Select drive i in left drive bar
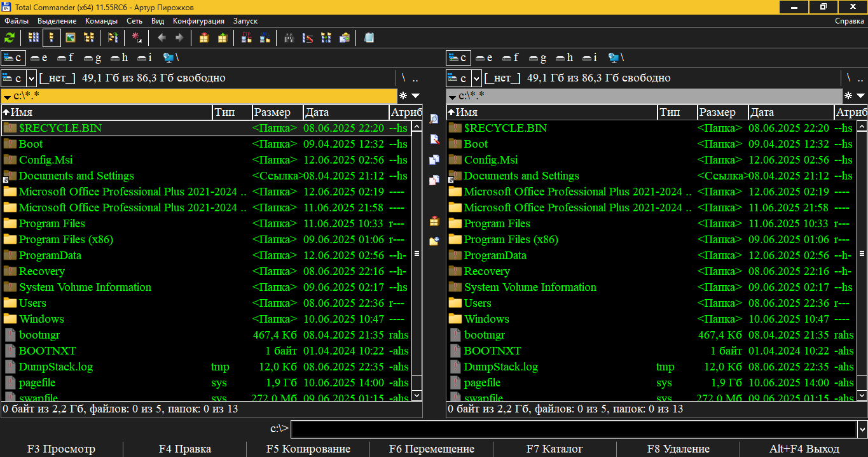 pos(144,58)
